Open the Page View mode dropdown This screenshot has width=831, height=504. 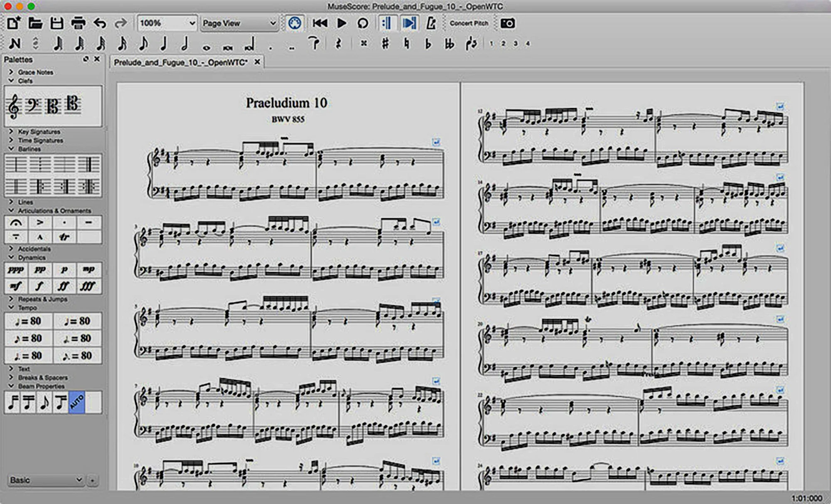pos(239,23)
